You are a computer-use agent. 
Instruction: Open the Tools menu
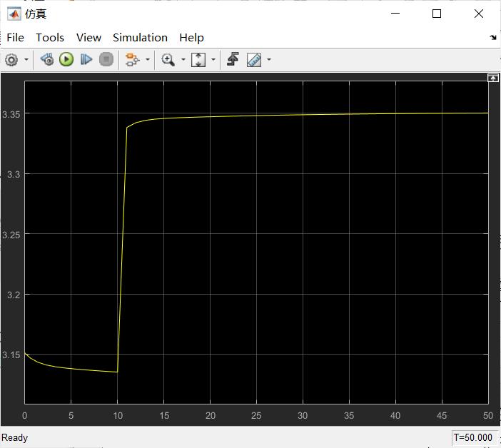(50, 38)
